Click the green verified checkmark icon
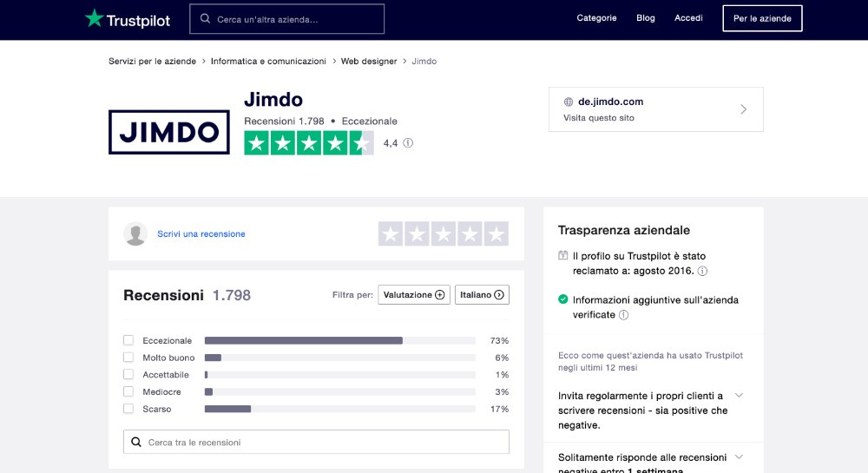This screenshot has width=868, height=473. pyautogui.click(x=563, y=299)
